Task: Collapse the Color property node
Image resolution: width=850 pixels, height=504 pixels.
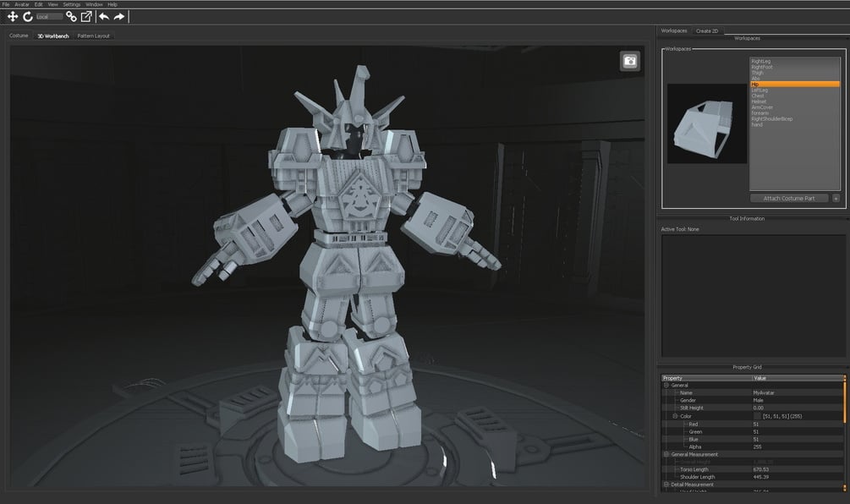Action: [675, 416]
